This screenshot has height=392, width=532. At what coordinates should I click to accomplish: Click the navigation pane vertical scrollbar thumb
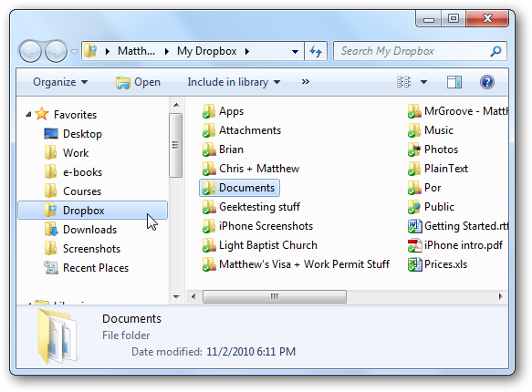[176, 145]
